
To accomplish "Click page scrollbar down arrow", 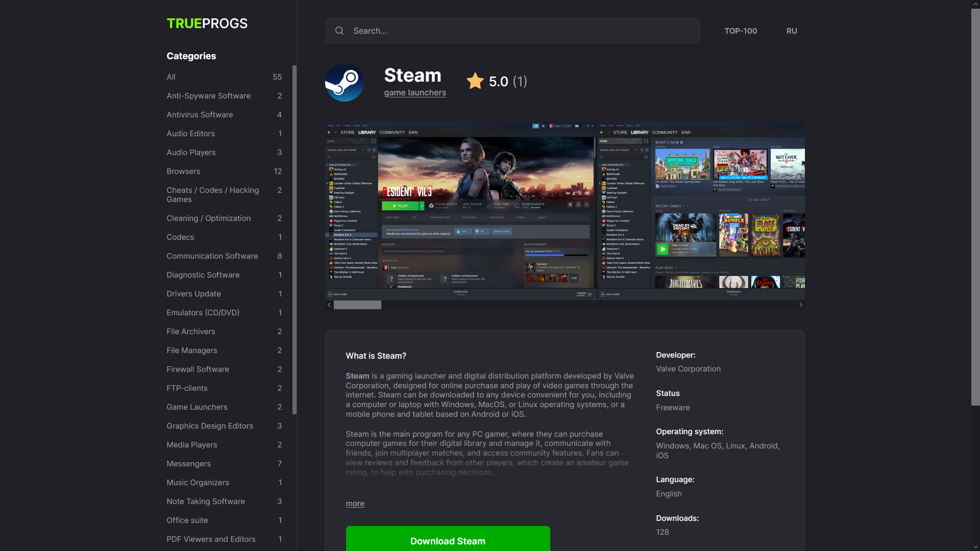I will [x=975, y=547].
